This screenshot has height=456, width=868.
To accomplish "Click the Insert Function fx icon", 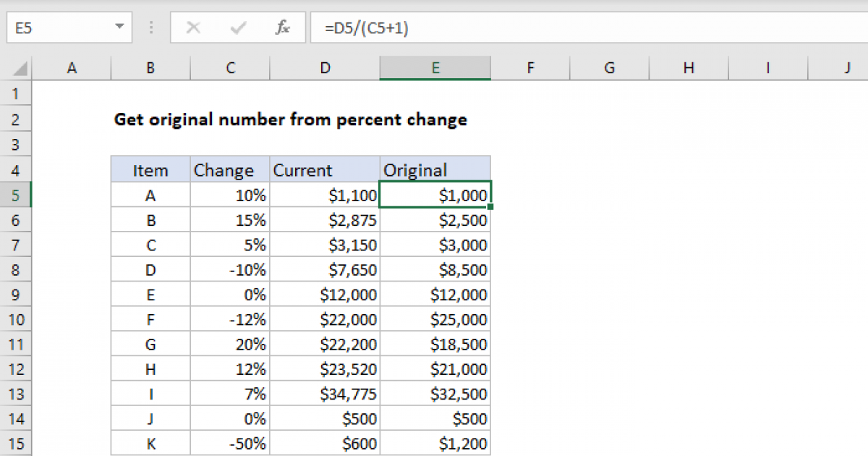I will coord(283,28).
